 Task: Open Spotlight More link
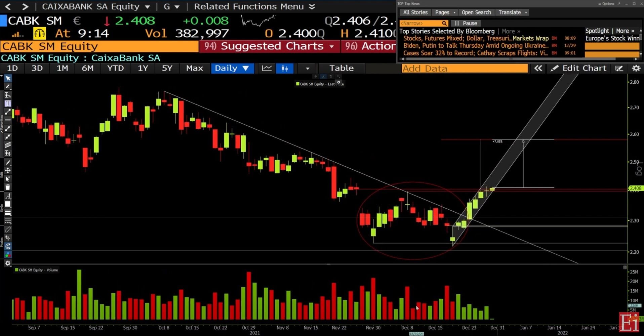point(625,31)
